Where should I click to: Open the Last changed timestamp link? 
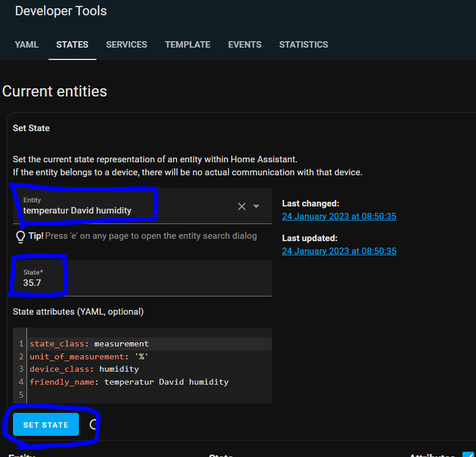click(339, 216)
